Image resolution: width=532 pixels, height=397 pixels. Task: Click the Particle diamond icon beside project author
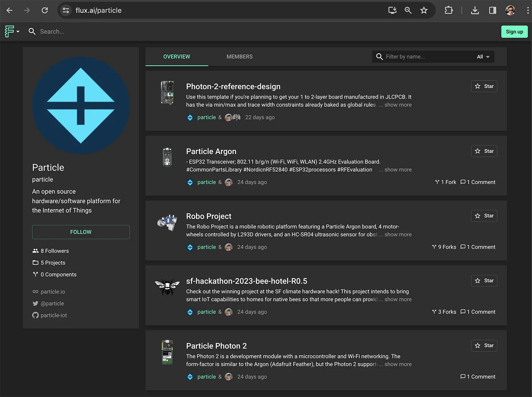click(x=190, y=117)
